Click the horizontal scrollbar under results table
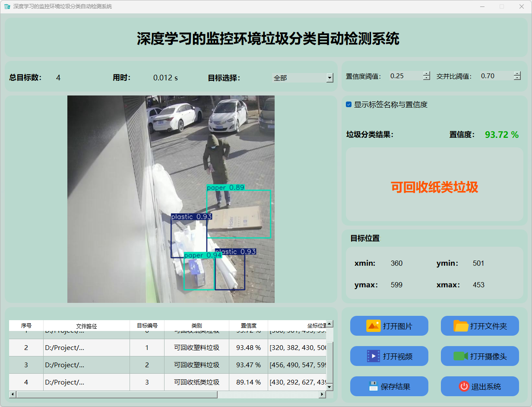The width and height of the screenshot is (532, 407). pos(117,394)
